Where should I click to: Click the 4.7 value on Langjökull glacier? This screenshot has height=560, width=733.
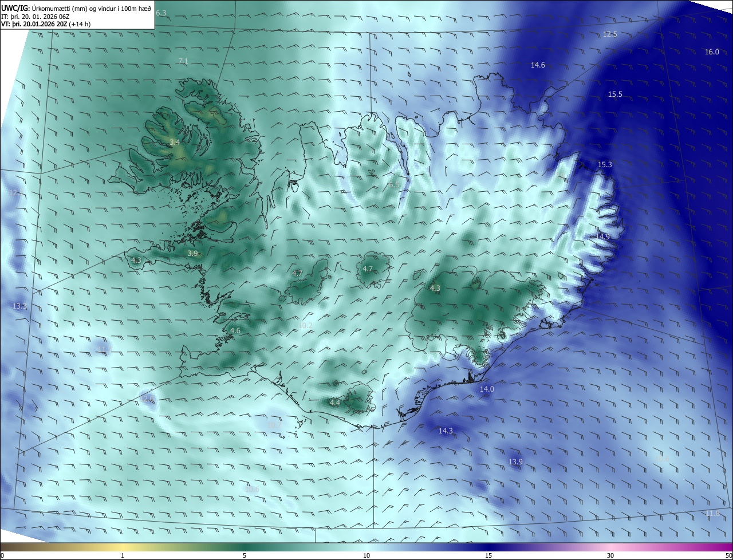pos(297,274)
